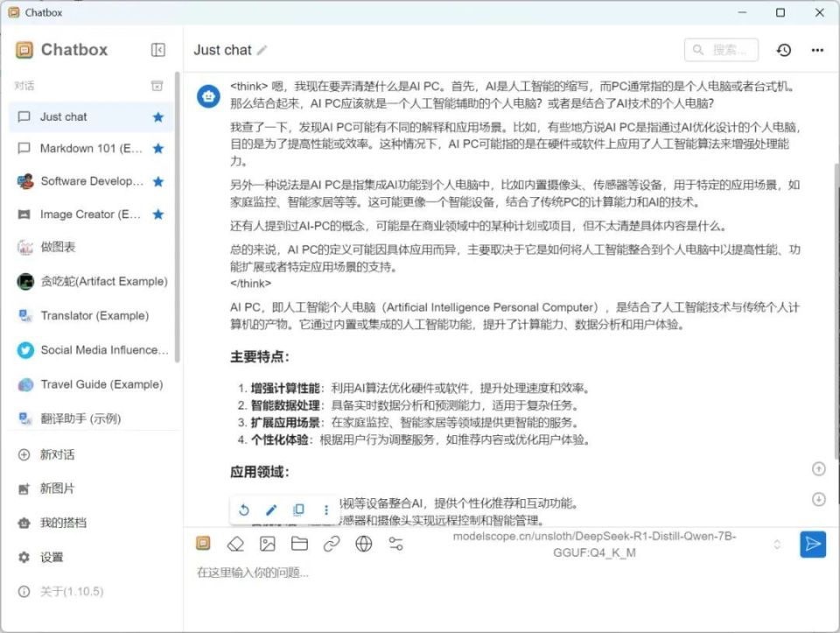The height and width of the screenshot is (633, 840).
Task: Click the Just chat title text
Action: (x=222, y=50)
